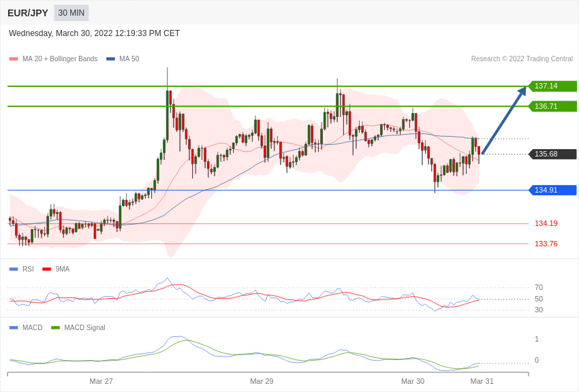Click the MACD Signal legend label
579x392 pixels.
pos(84,327)
